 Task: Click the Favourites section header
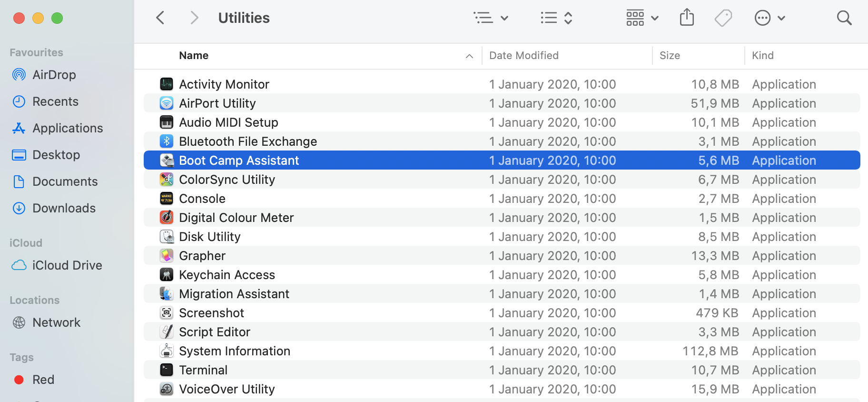click(x=36, y=52)
